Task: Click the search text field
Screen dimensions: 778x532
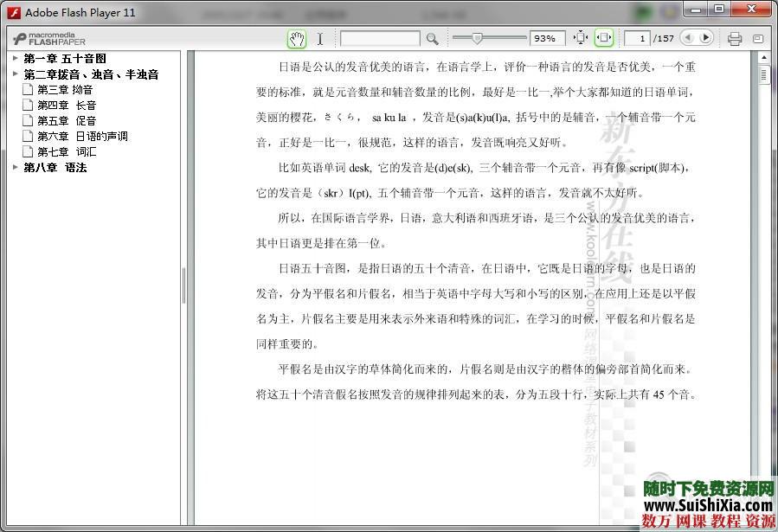Action: (379, 39)
